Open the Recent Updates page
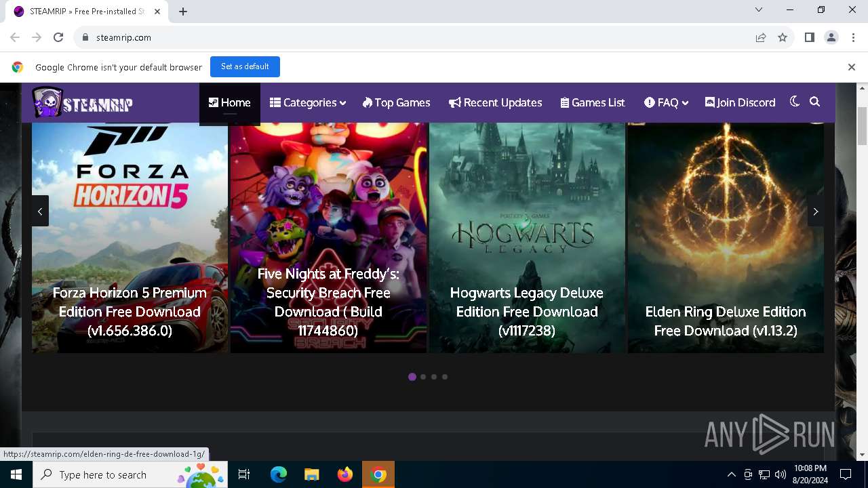868x488 pixels. [495, 103]
